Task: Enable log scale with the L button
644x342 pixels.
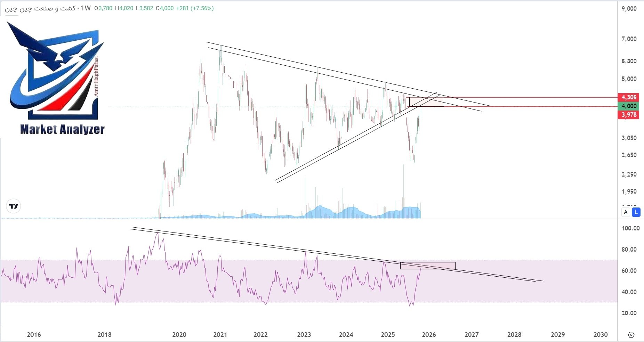Action: 636,212
